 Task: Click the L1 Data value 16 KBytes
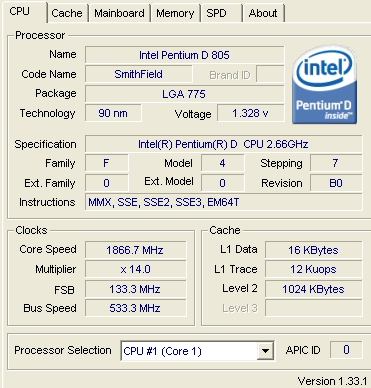pos(313,250)
